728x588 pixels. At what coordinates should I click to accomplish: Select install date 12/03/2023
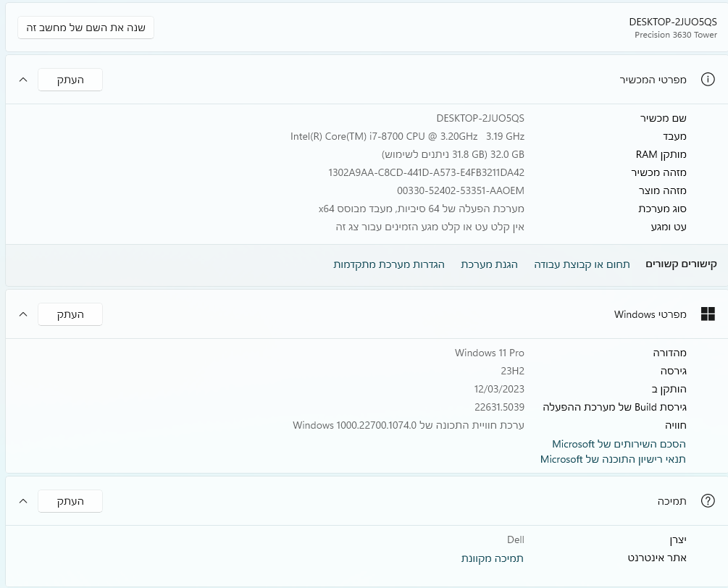[499, 389]
